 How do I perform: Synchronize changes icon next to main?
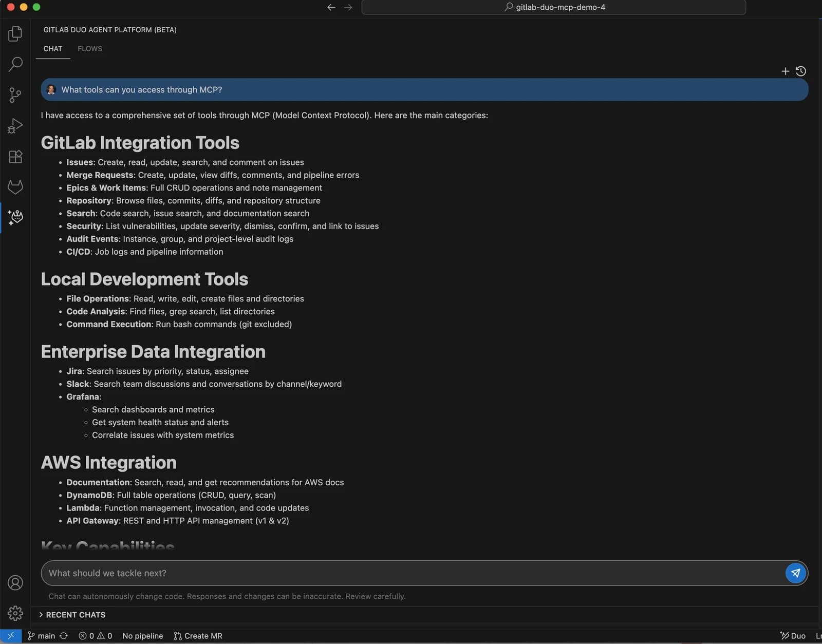coord(64,636)
